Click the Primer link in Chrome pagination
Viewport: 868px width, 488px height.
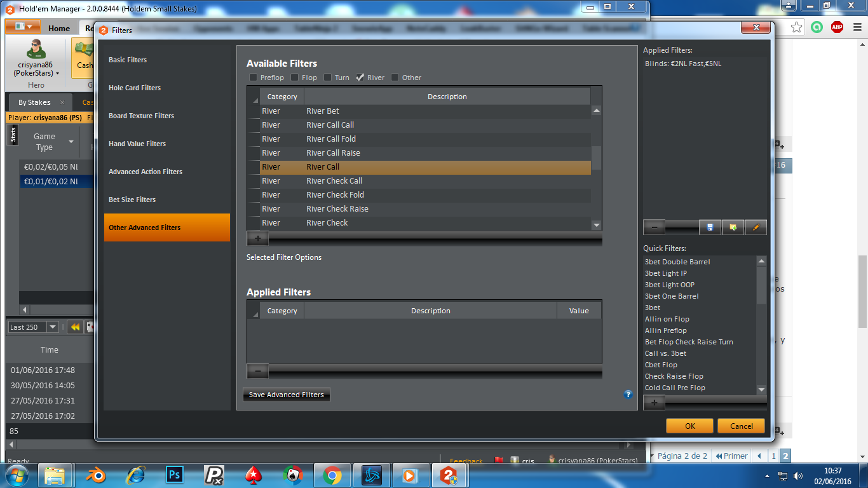(731, 456)
